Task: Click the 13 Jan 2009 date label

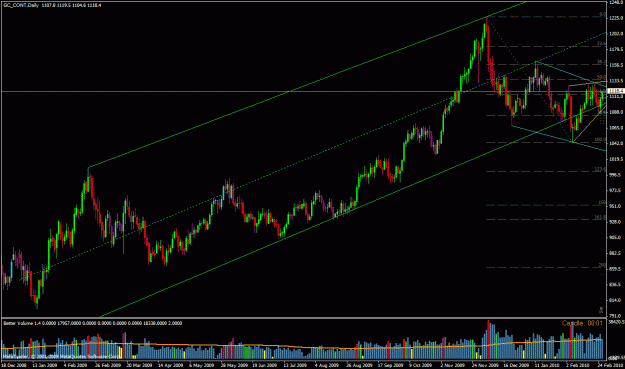Action: [x=45, y=365]
